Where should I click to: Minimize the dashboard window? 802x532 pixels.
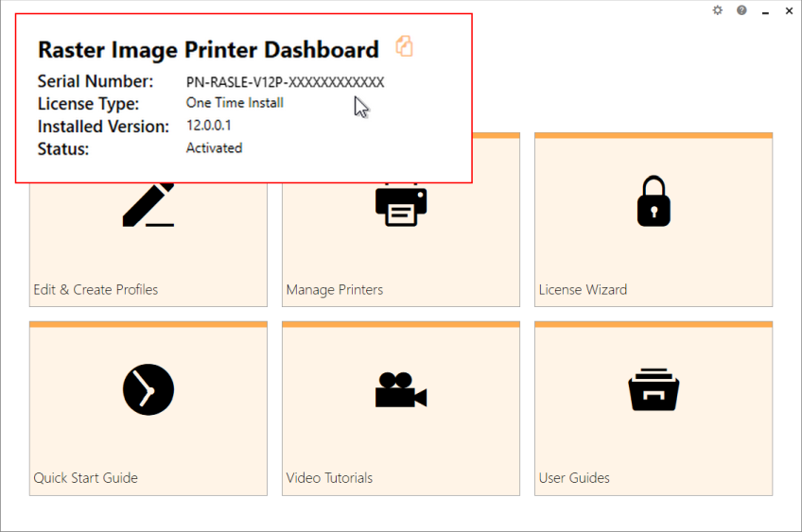click(x=765, y=11)
